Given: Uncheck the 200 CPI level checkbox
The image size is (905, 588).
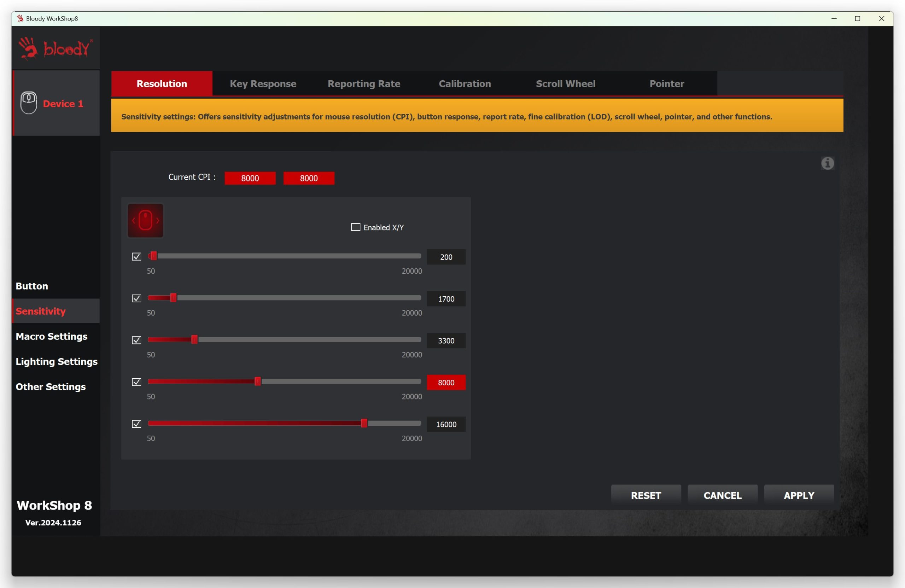Looking at the screenshot, I should click(x=136, y=257).
